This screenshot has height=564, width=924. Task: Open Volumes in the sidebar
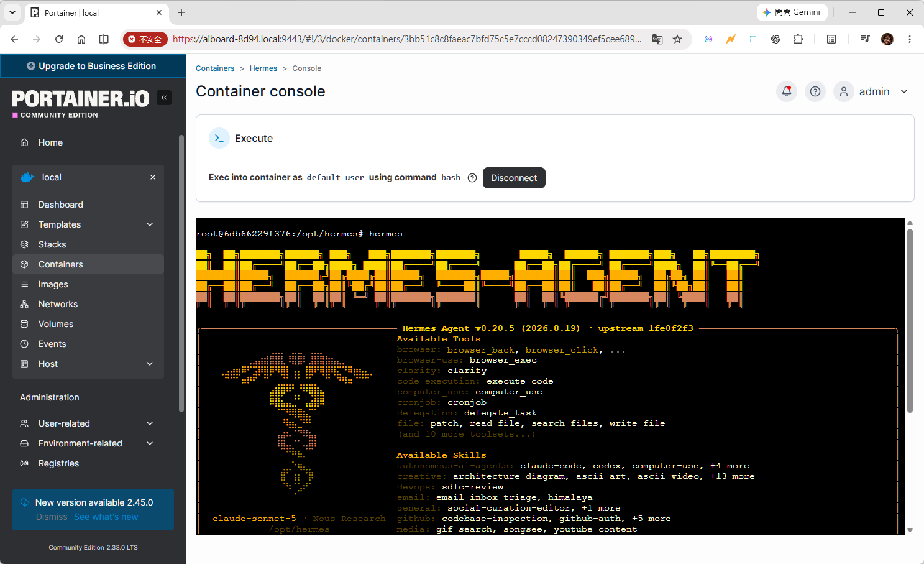88,324
